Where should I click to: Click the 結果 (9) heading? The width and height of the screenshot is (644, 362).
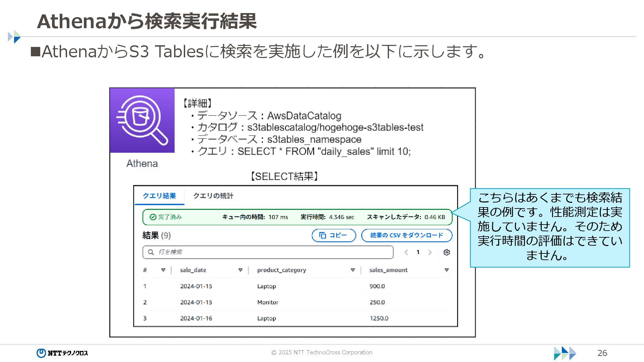click(x=157, y=236)
